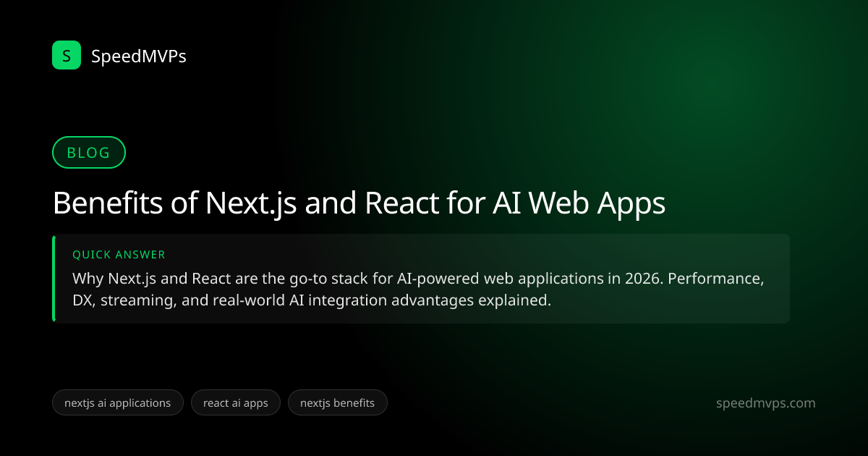Select the nextjs ai applications tag
Screen dimensions: 868x456
pyautogui.click(x=118, y=402)
